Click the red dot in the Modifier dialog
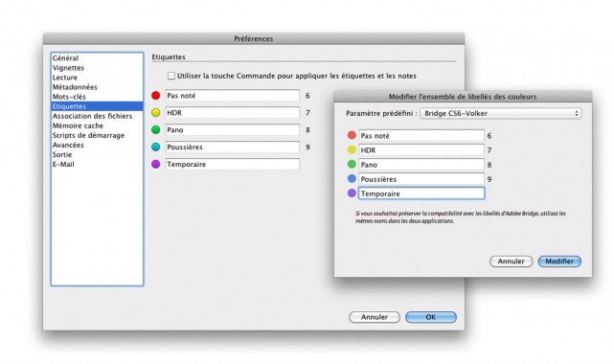614x364 pixels. (x=352, y=135)
